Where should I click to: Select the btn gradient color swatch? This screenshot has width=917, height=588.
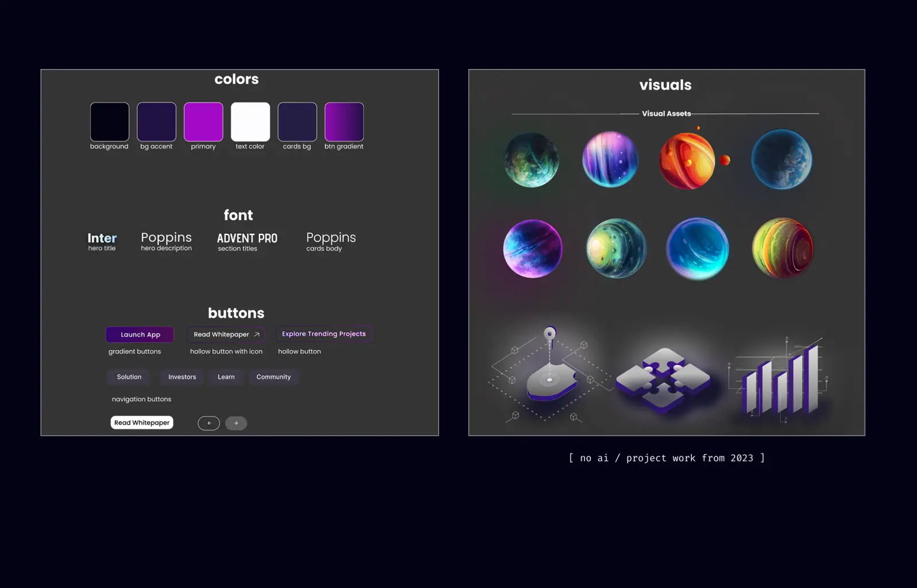[344, 121]
